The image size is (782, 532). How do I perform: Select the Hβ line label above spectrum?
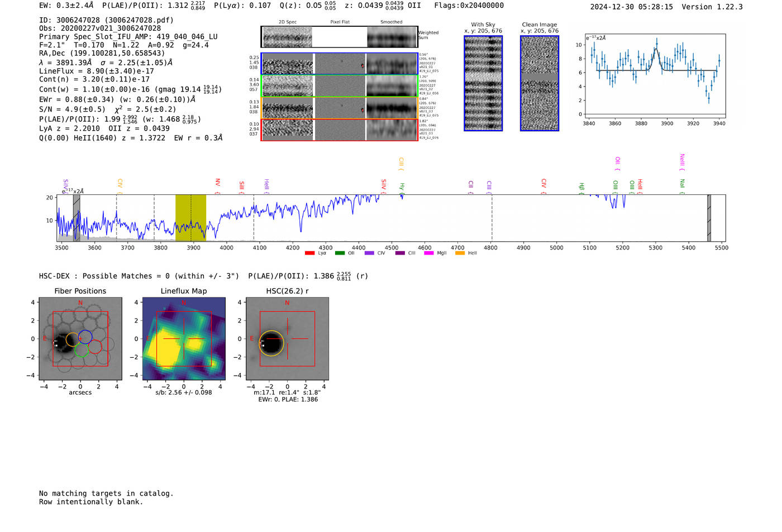pos(581,187)
